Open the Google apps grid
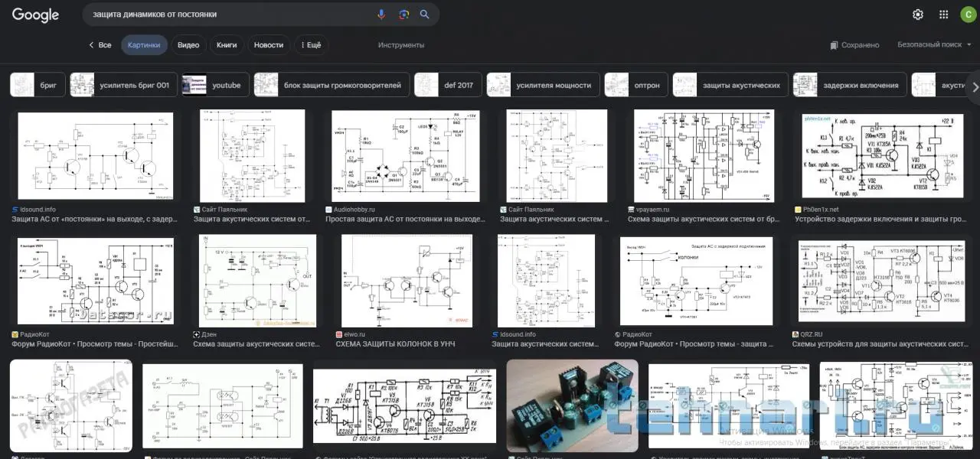The height and width of the screenshot is (459, 980). [944, 15]
